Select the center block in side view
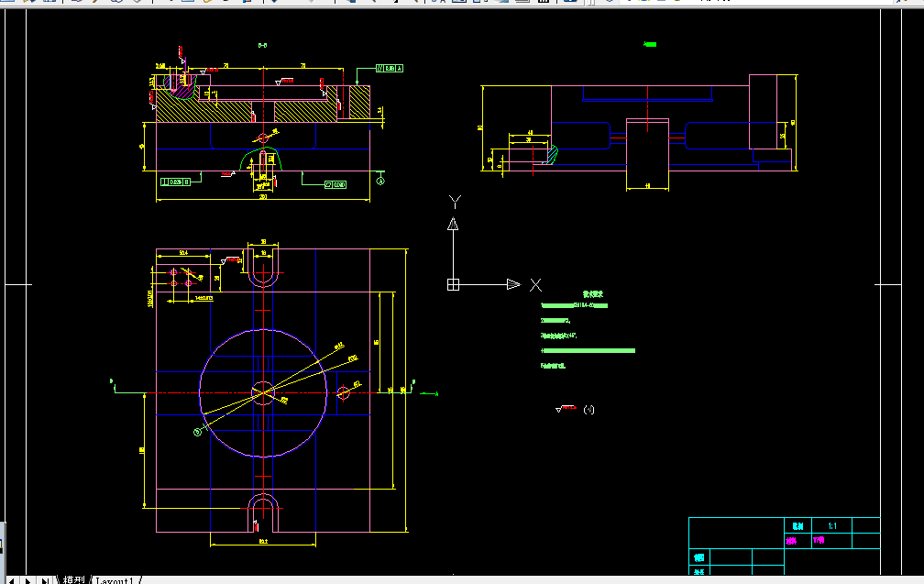This screenshot has width=924, height=584. pyautogui.click(x=647, y=154)
